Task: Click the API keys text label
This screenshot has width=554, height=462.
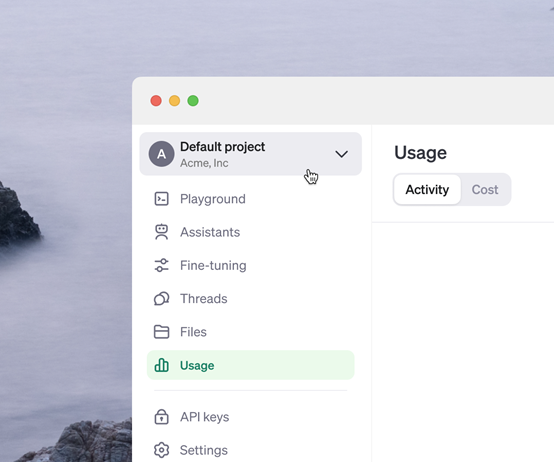Action: point(205,417)
